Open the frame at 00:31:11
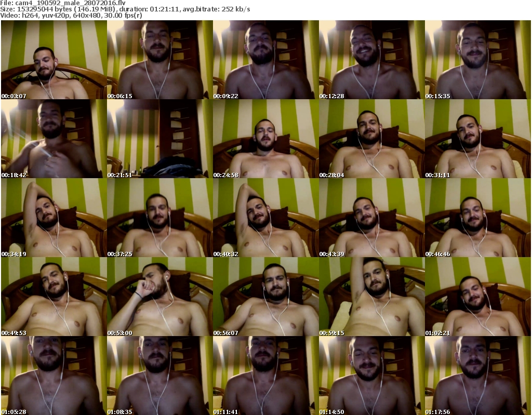Image resolution: width=532 pixels, height=415 pixels. (x=478, y=139)
